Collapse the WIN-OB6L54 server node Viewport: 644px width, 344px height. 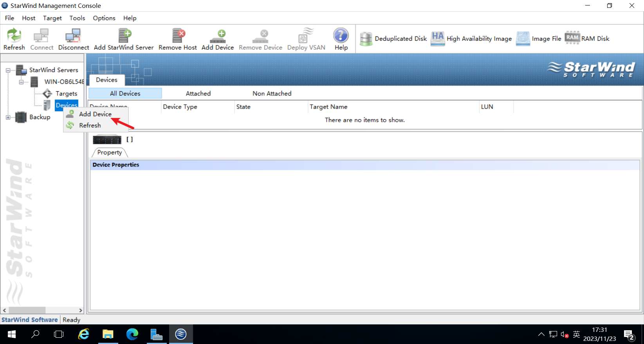point(21,82)
